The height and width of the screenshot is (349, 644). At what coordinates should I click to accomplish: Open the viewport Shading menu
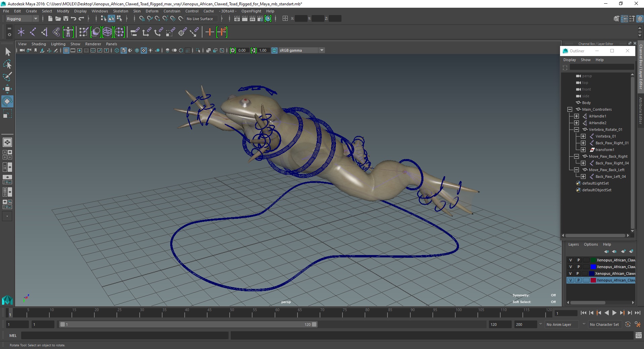(x=39, y=44)
